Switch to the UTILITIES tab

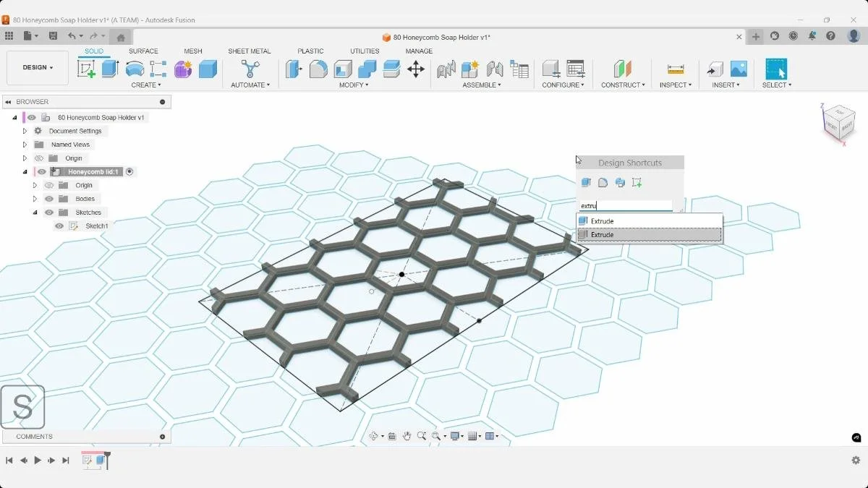365,51
